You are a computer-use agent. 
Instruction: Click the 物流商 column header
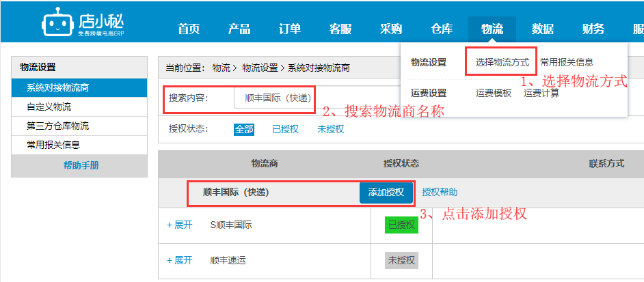[265, 164]
